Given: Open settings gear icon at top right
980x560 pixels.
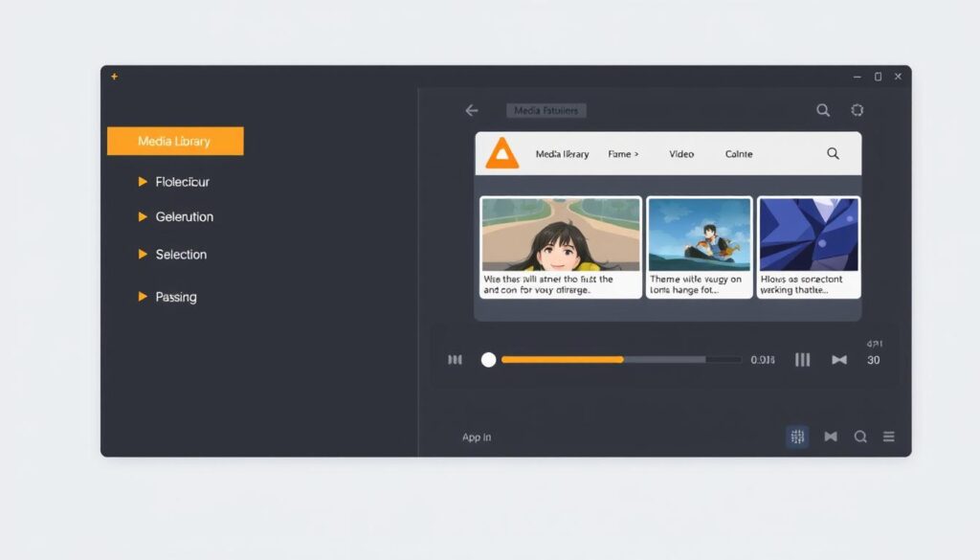Looking at the screenshot, I should point(857,110).
